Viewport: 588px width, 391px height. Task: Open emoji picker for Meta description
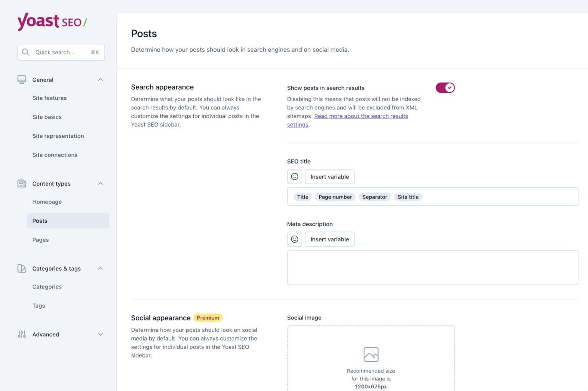tap(294, 239)
